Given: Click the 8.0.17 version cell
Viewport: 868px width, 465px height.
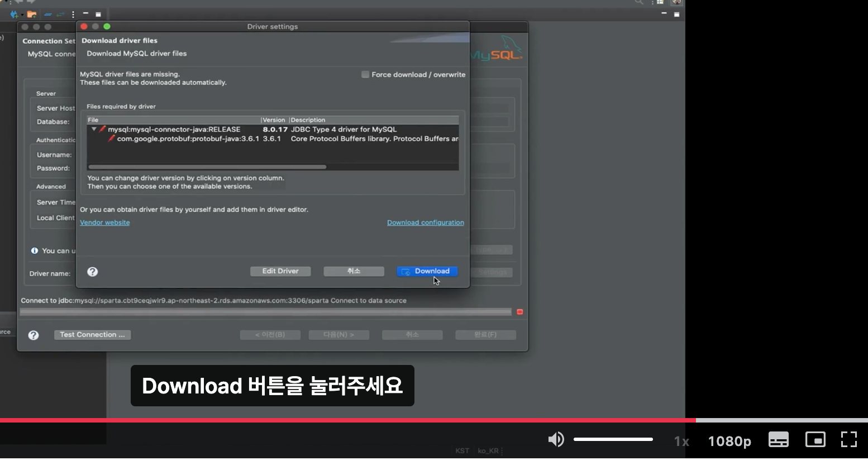Looking at the screenshot, I should tap(275, 129).
